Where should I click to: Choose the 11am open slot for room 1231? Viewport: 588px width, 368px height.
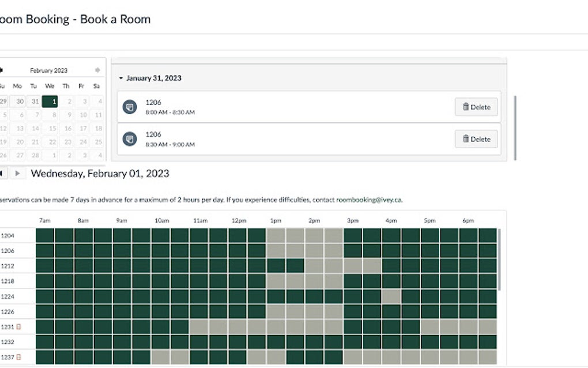(x=199, y=326)
